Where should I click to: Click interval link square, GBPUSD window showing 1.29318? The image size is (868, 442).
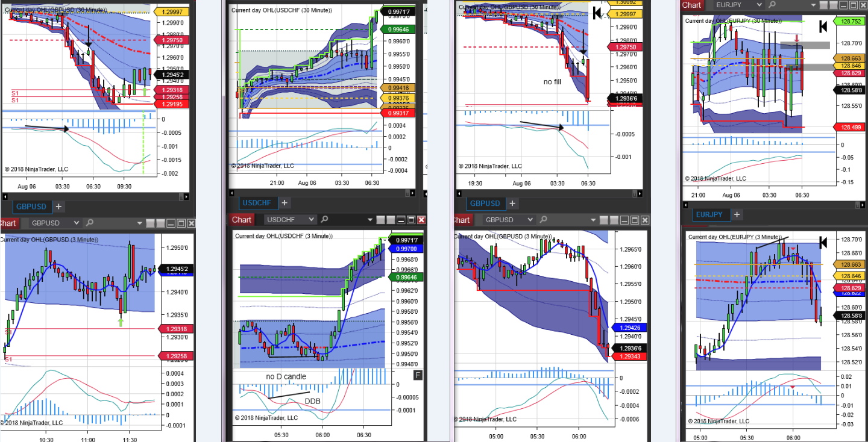[161, 223]
